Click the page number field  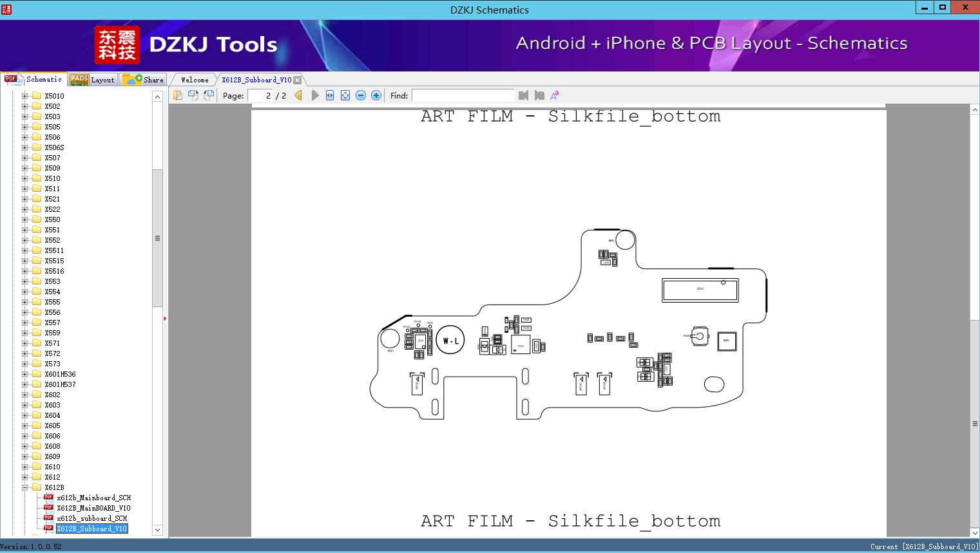pos(260,95)
